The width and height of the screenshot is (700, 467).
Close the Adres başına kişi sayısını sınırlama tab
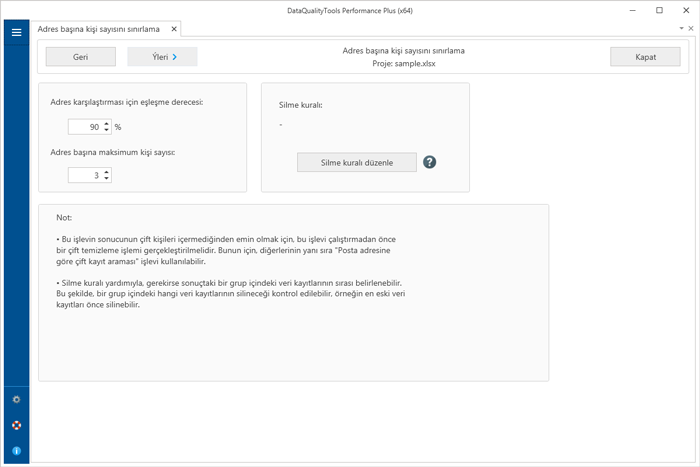[174, 29]
